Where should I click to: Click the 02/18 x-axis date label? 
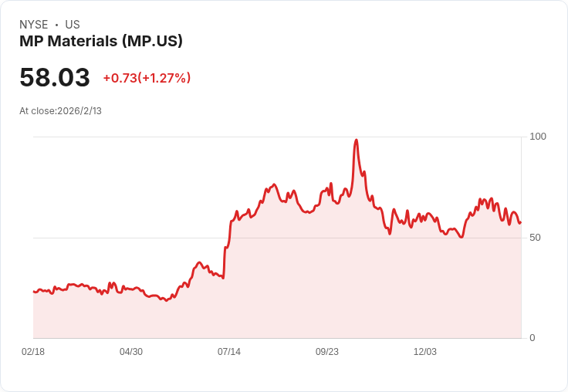pyautogui.click(x=33, y=351)
